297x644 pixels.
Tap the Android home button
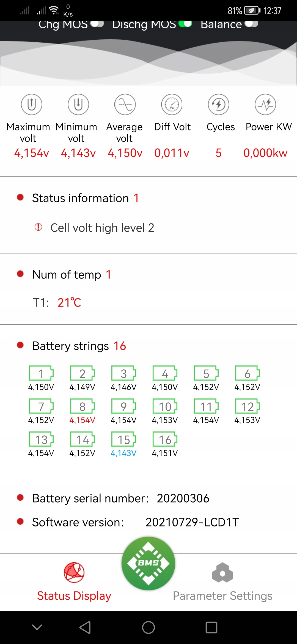point(148,627)
